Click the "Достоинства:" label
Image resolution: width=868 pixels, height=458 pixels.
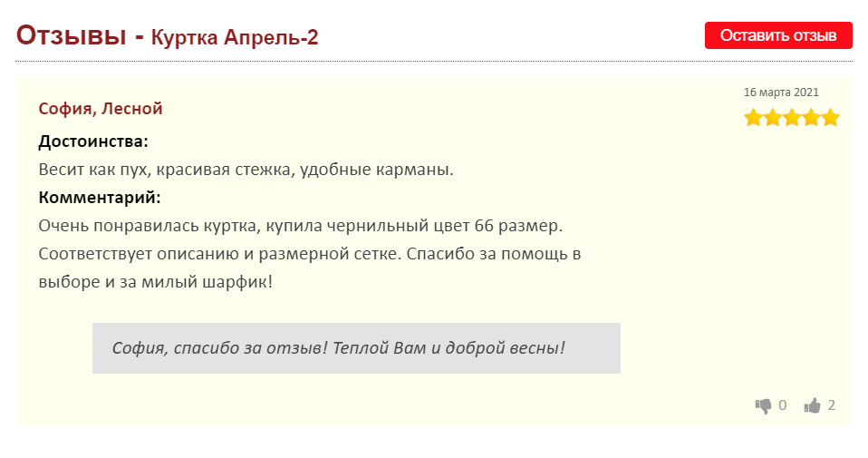click(93, 141)
